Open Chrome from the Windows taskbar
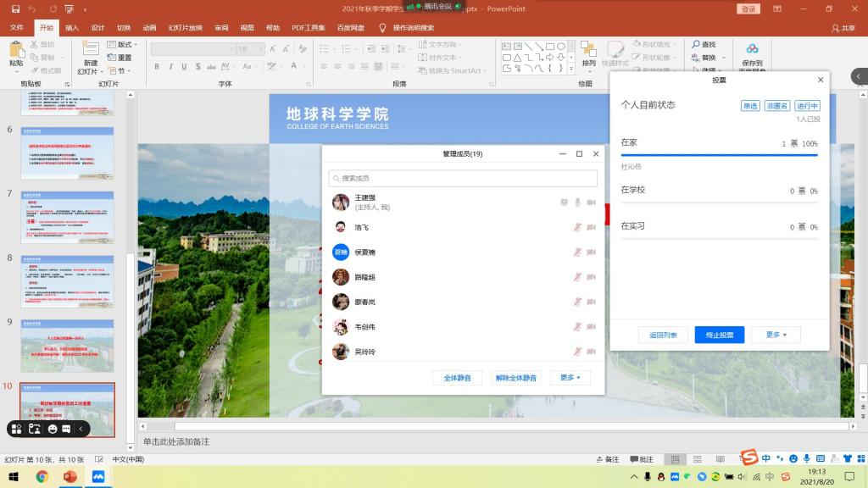This screenshot has height=488, width=868. (42, 477)
